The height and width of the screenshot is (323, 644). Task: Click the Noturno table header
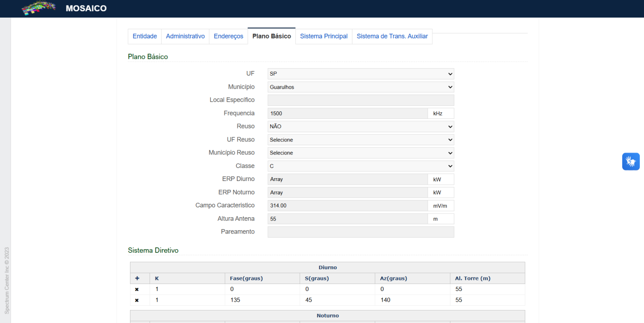pyautogui.click(x=327, y=316)
